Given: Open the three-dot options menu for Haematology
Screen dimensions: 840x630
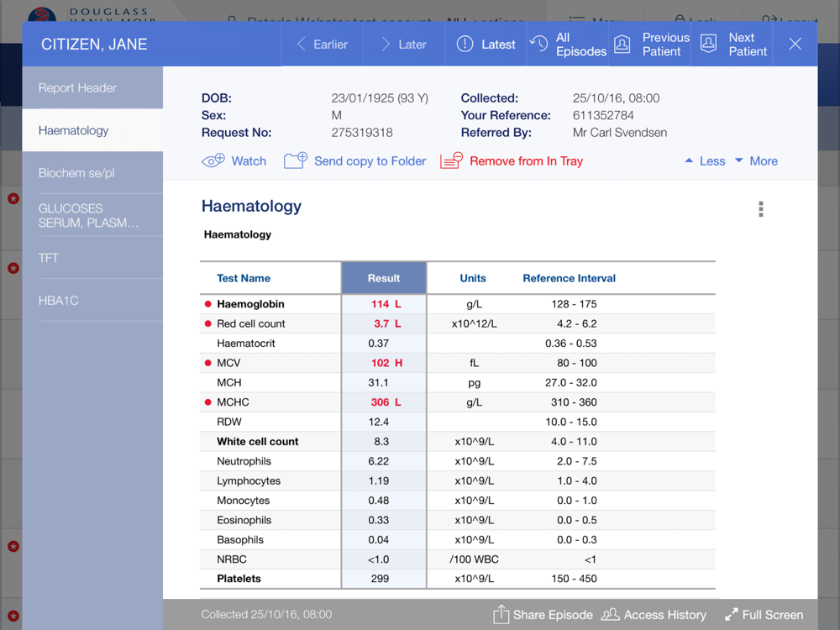Looking at the screenshot, I should click(x=761, y=209).
